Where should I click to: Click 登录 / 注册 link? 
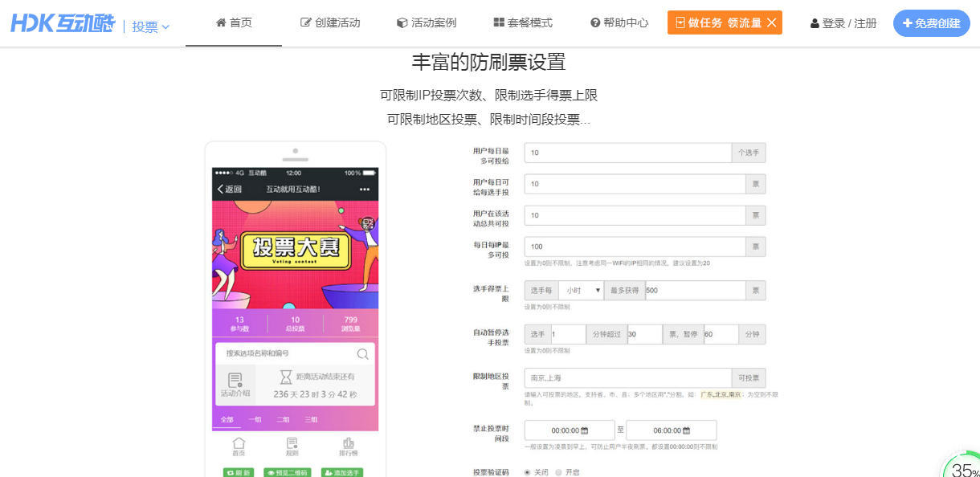pos(843,23)
